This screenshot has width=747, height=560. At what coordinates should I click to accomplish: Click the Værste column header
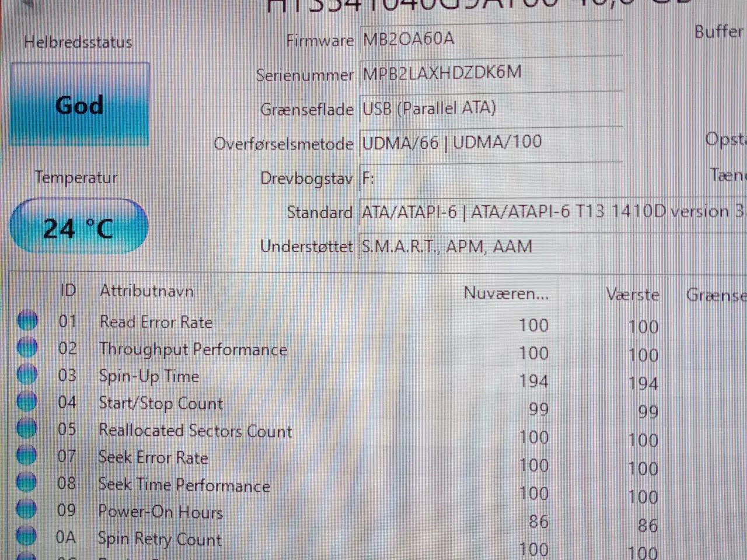(633, 295)
